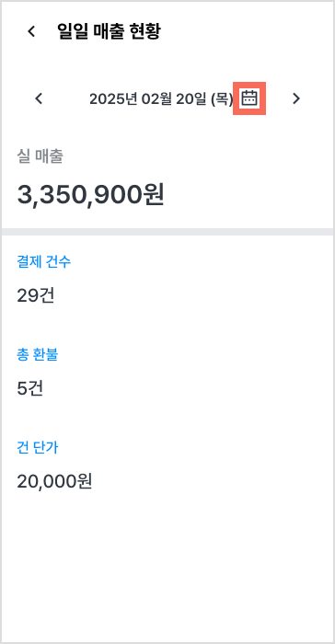Tap the 일일 매출 현황 page title
Viewport: 335px width, 644px height.
pos(109,31)
